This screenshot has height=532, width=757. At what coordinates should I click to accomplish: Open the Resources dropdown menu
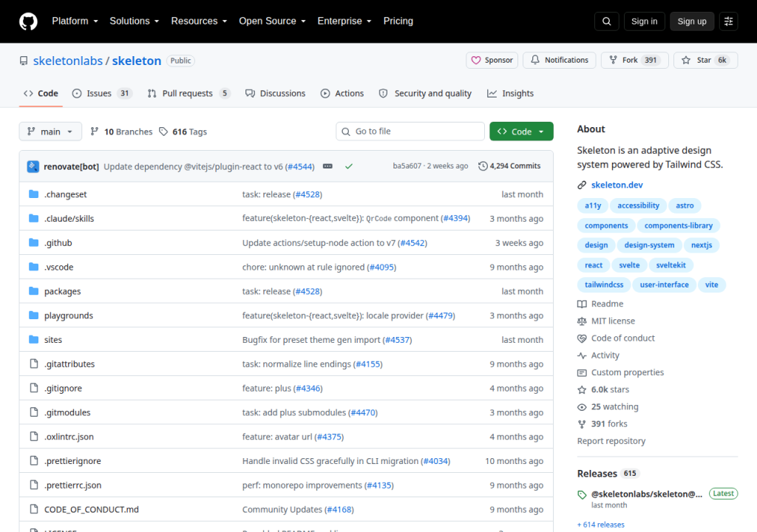[x=199, y=21]
